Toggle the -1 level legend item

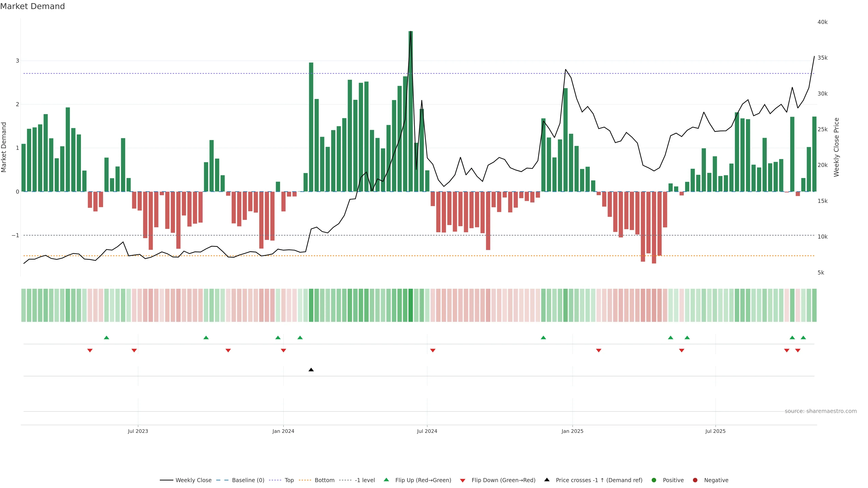tap(365, 480)
